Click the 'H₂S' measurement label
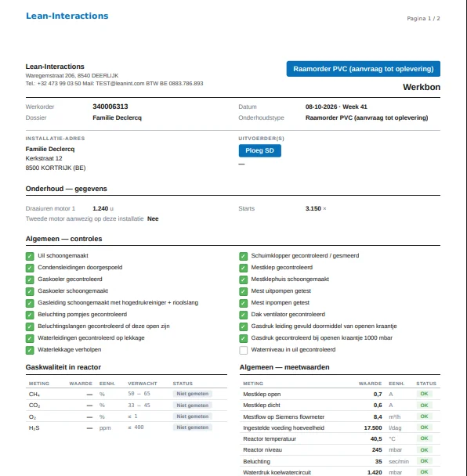Image resolution: width=467 pixels, height=476 pixels. coord(34,428)
